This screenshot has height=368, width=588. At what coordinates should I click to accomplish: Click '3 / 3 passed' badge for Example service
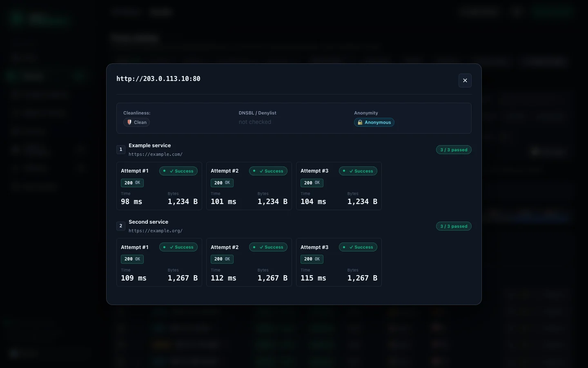[x=454, y=150]
